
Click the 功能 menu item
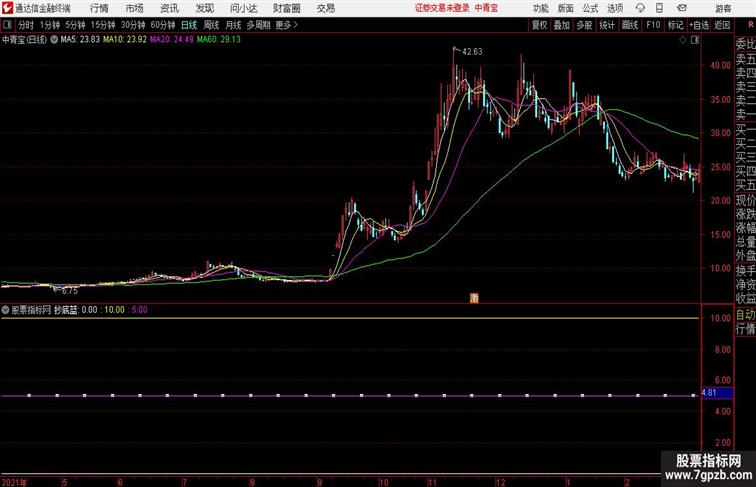tap(540, 8)
